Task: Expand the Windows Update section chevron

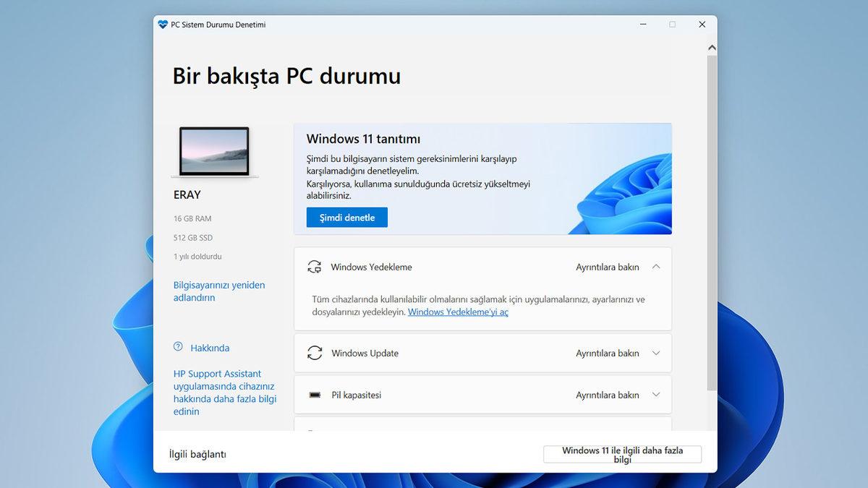Action: pyautogui.click(x=656, y=354)
